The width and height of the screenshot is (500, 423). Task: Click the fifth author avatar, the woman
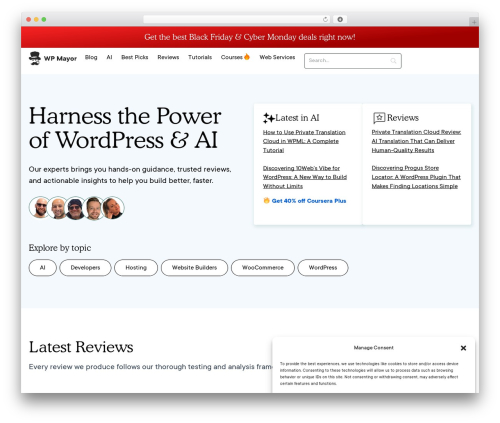[113, 208]
